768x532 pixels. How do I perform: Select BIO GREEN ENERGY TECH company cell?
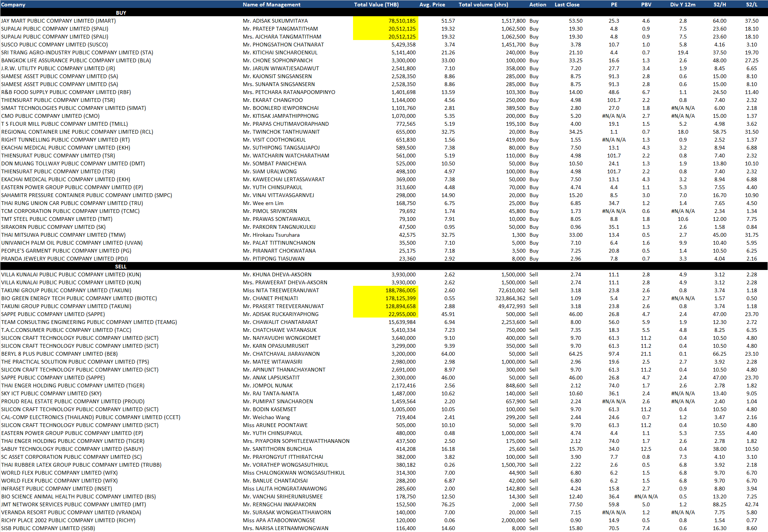click(x=79, y=298)
